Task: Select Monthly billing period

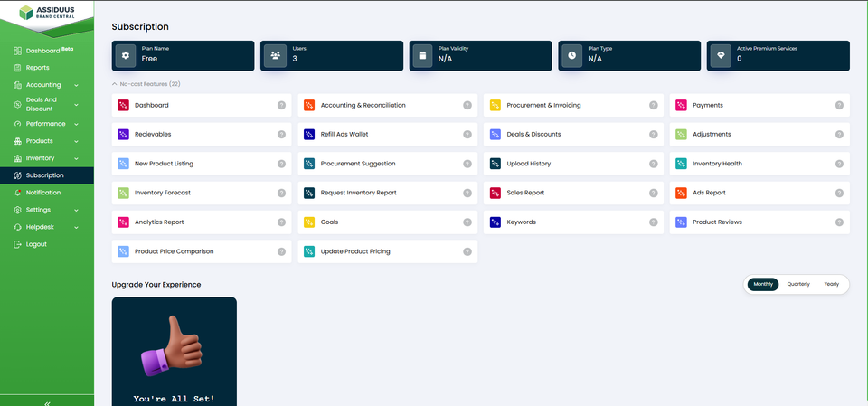Action: (x=763, y=284)
